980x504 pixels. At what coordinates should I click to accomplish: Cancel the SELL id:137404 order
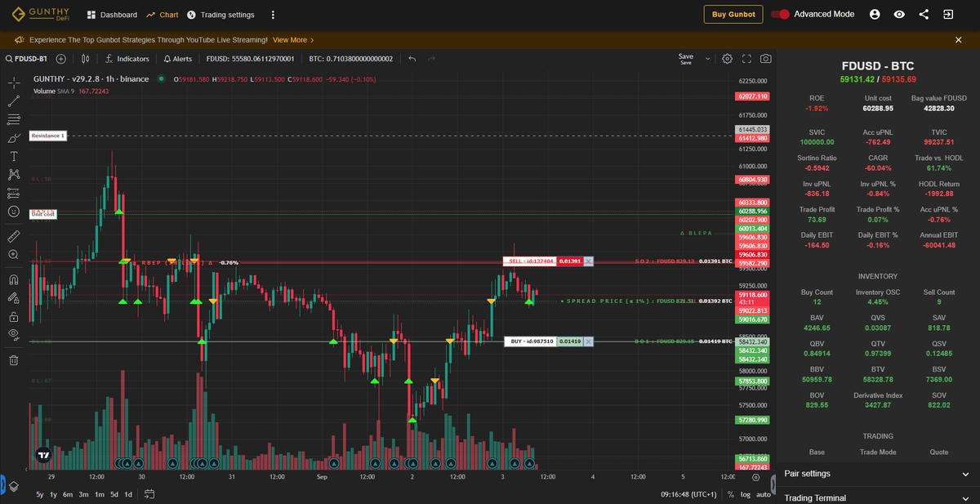[x=589, y=261]
